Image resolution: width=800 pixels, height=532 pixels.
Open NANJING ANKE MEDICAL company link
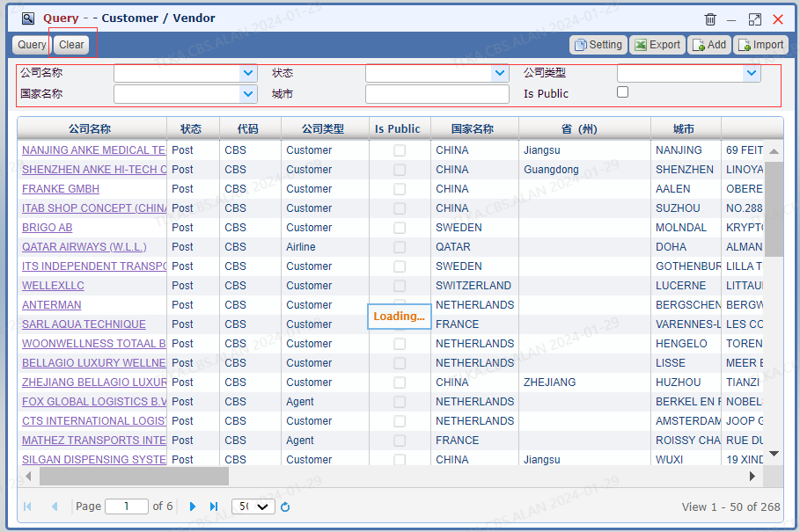pyautogui.click(x=94, y=150)
